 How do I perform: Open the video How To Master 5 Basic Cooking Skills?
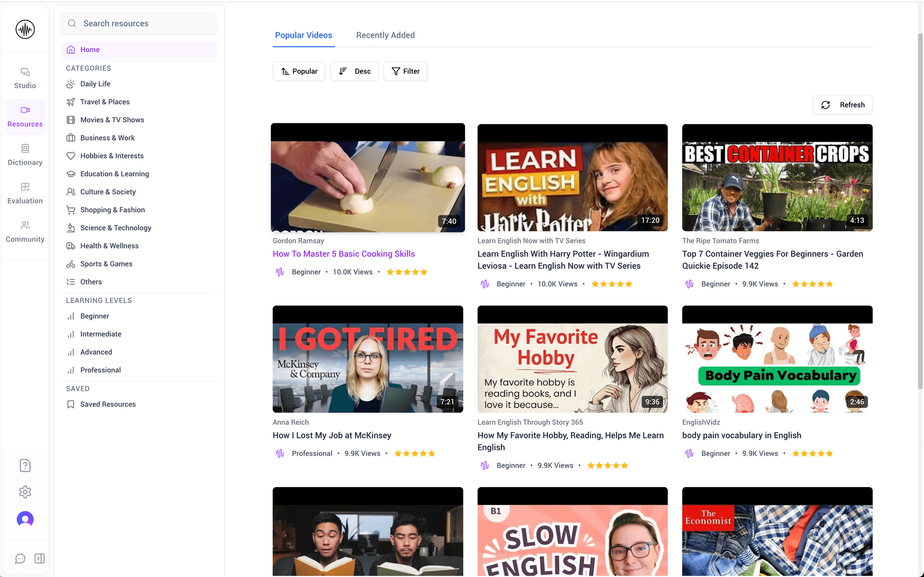point(343,254)
